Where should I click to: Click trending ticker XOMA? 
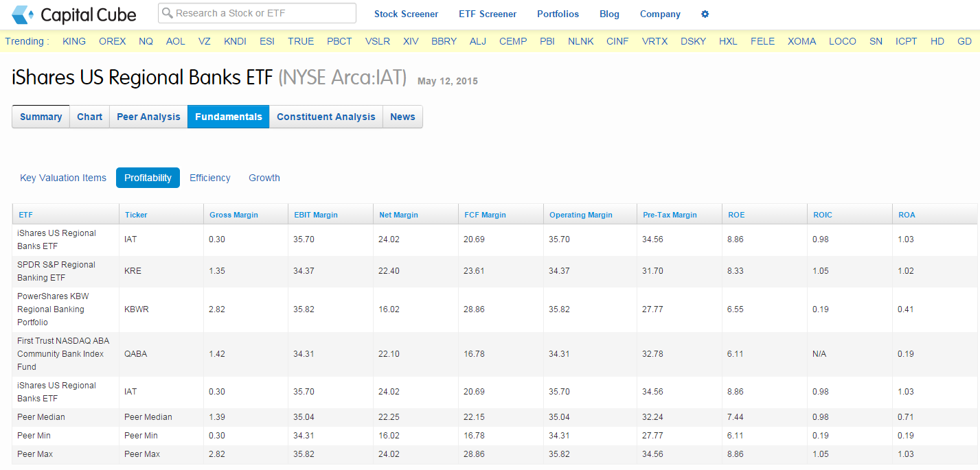[x=802, y=41]
